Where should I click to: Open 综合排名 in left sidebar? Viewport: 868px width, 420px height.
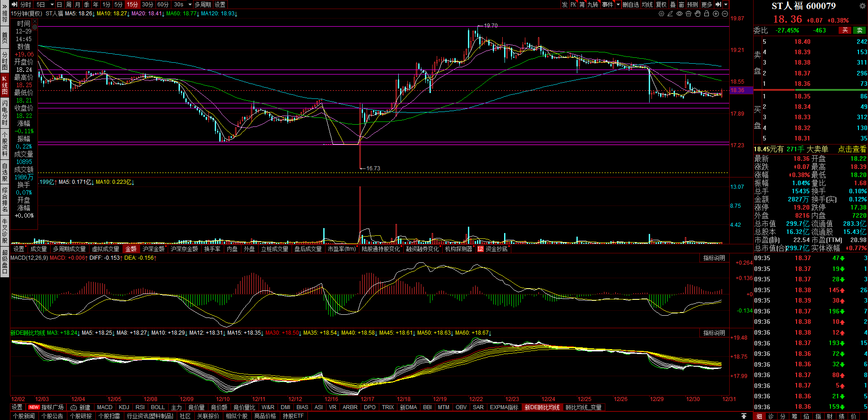(5, 201)
